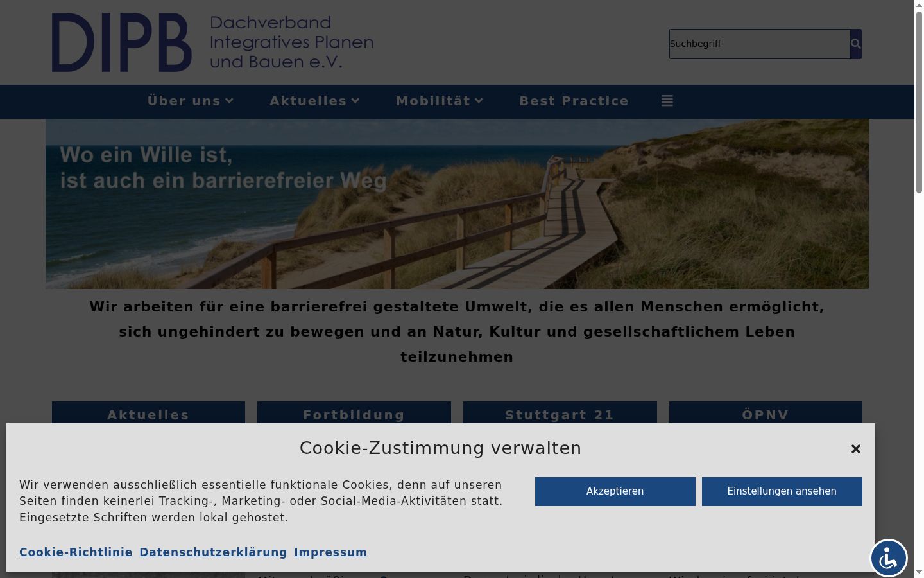Accept cookies with Akzeptieren button
Viewport: 924px width, 578px height.
click(615, 491)
